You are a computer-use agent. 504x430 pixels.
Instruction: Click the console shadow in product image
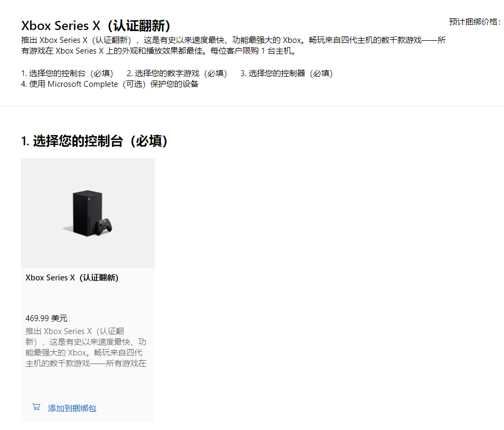click(x=68, y=228)
